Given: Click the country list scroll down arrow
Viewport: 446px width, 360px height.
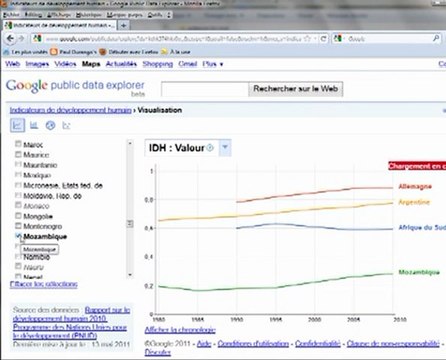Looking at the screenshot, I should coord(130,275).
